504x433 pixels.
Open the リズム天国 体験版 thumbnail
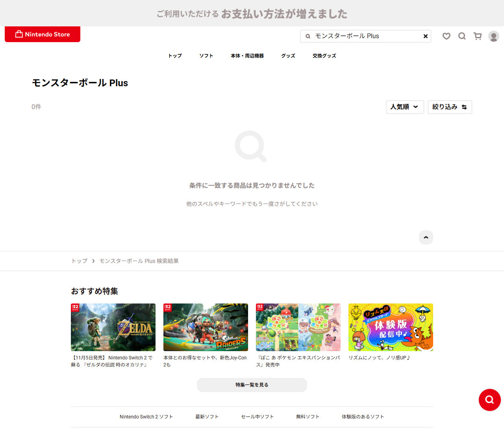click(391, 327)
